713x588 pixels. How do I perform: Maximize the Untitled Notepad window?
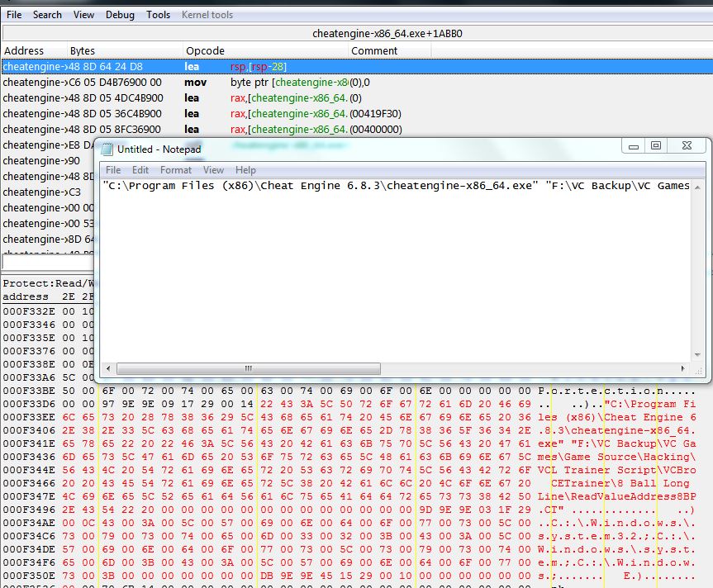tap(656, 146)
